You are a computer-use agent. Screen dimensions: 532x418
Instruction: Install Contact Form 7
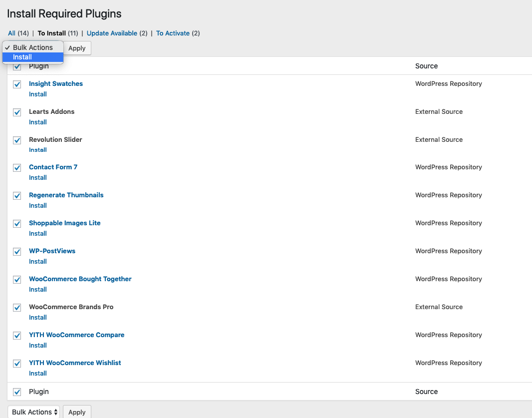click(37, 177)
